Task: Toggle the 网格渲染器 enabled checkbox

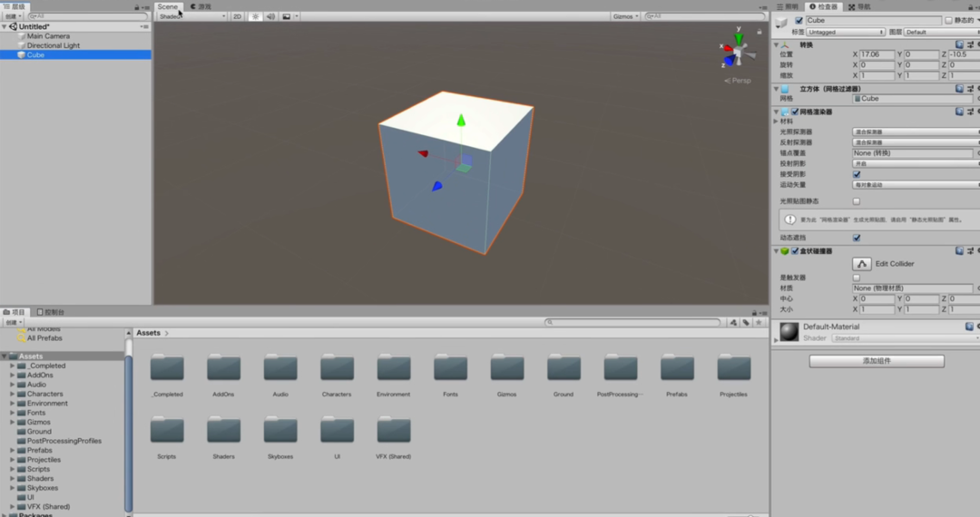Action: click(795, 112)
